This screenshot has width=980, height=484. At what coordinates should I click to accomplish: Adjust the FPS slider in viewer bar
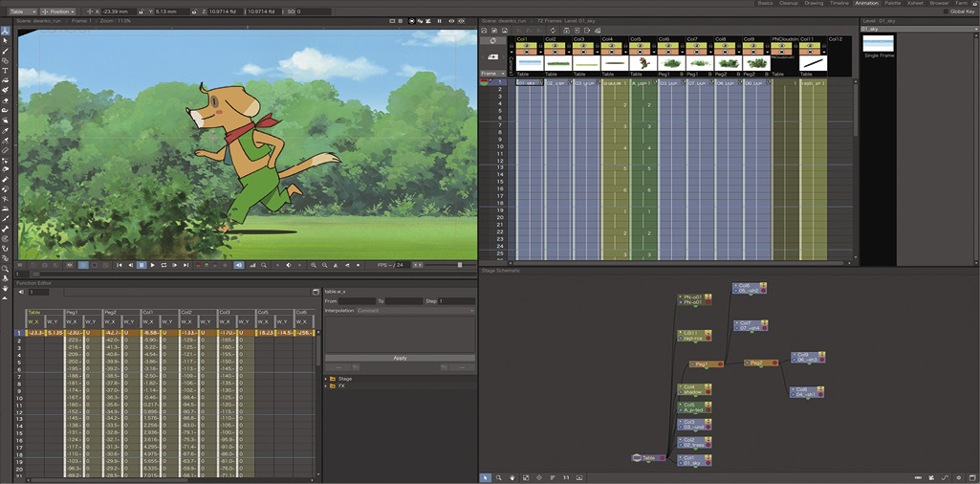pos(460,265)
